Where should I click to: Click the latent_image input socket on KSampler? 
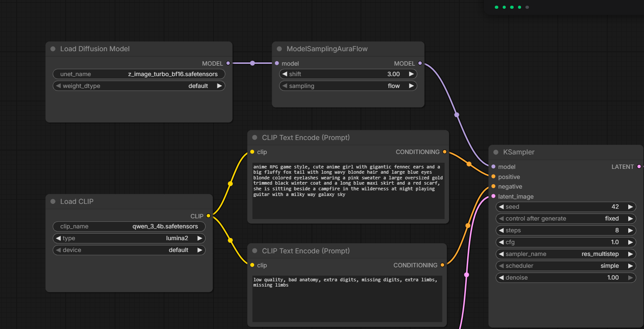(x=493, y=196)
